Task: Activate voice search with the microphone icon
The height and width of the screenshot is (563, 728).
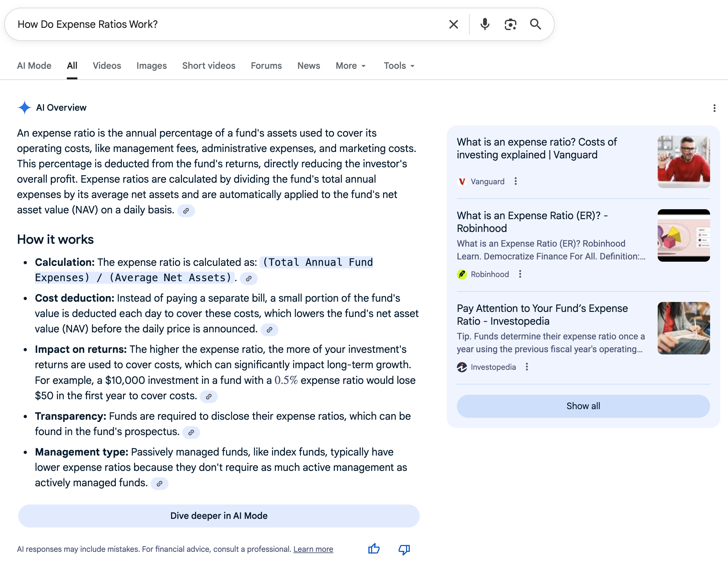Action: coord(485,24)
